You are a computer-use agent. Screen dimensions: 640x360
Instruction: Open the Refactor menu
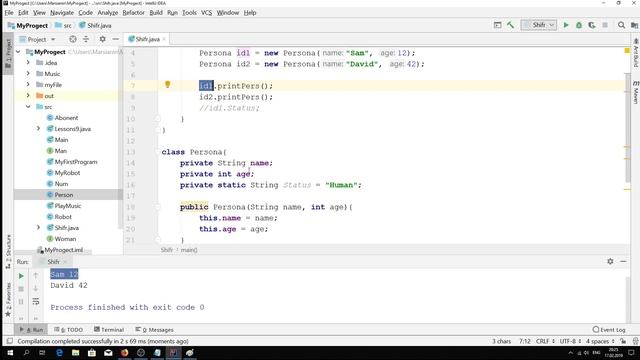tap(133, 13)
